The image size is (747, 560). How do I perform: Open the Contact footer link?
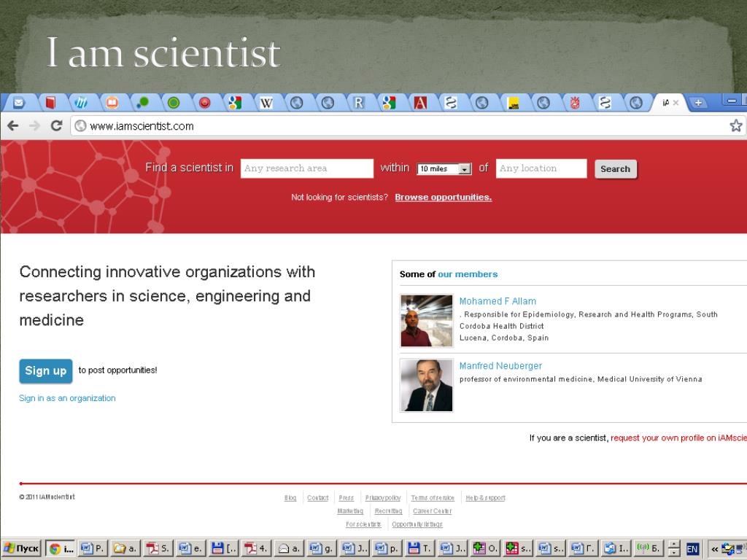coord(318,497)
